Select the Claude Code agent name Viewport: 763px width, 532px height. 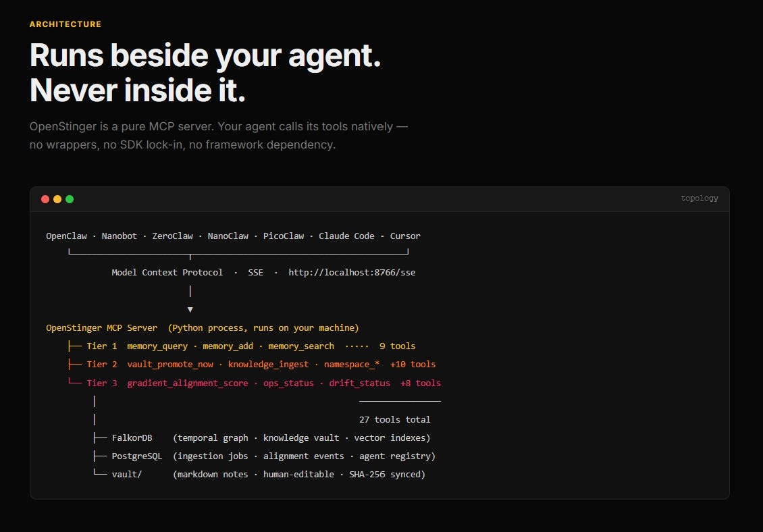346,236
